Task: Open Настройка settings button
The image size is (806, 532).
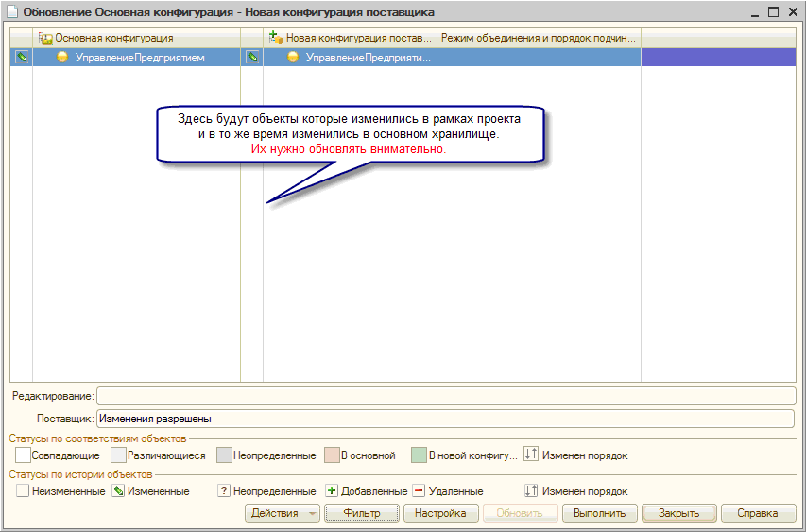Action: click(x=441, y=514)
